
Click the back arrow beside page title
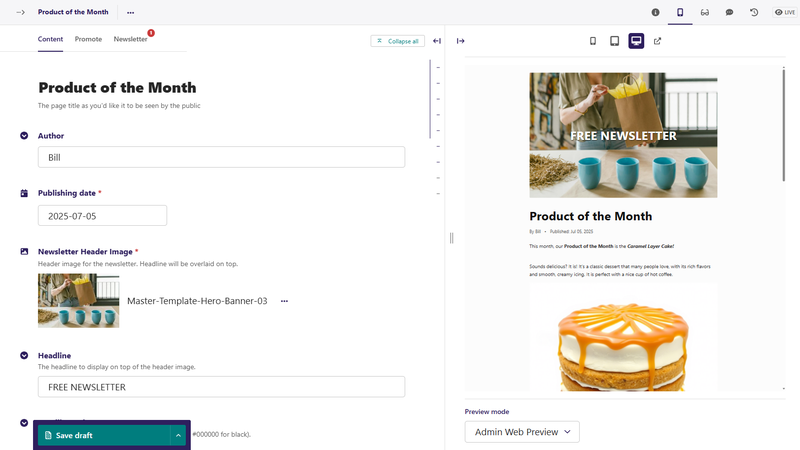pos(20,12)
